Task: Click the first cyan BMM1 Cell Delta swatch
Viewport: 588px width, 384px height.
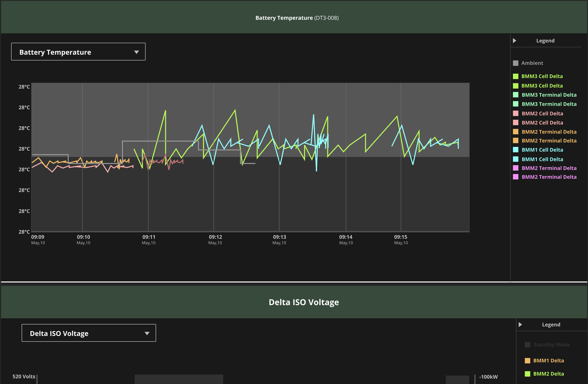Action: tap(516, 150)
